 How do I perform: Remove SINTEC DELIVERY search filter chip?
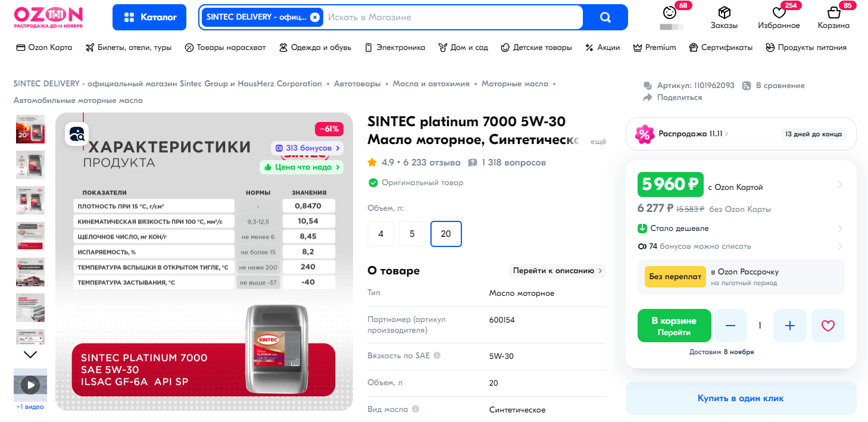pos(315,17)
